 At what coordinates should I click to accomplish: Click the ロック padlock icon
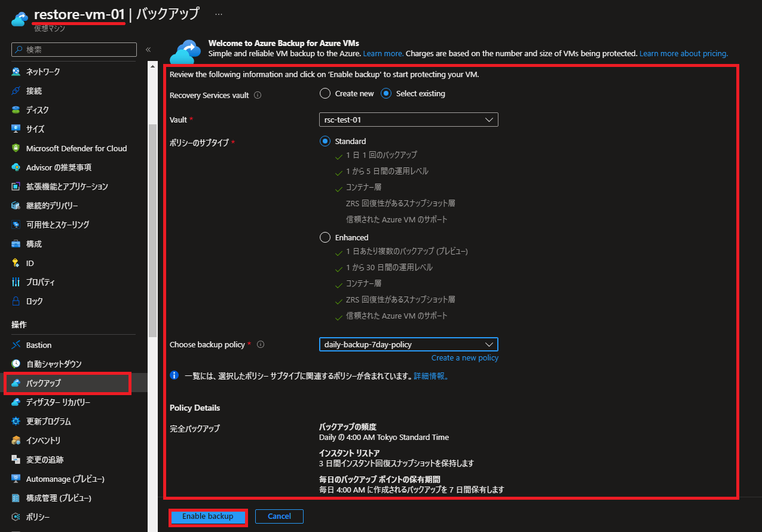click(x=16, y=301)
